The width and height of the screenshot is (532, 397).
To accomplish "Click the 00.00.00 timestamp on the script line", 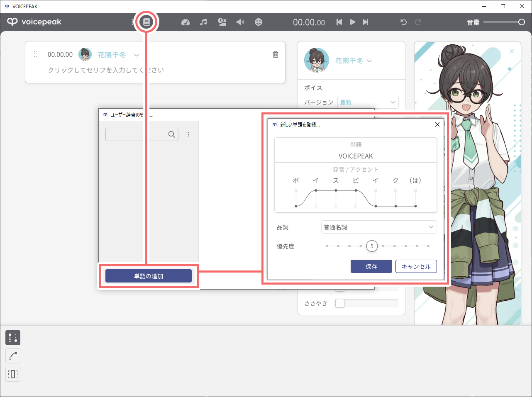I will point(60,54).
